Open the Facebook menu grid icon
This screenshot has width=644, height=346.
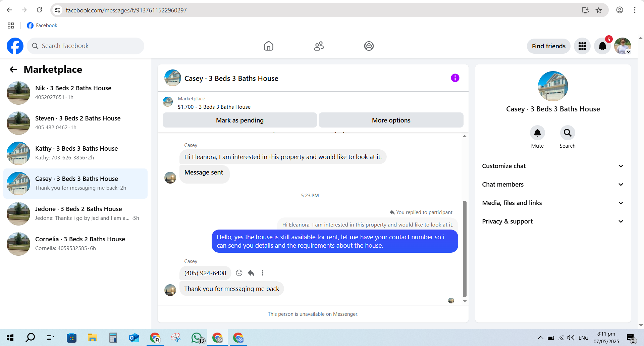(x=582, y=46)
